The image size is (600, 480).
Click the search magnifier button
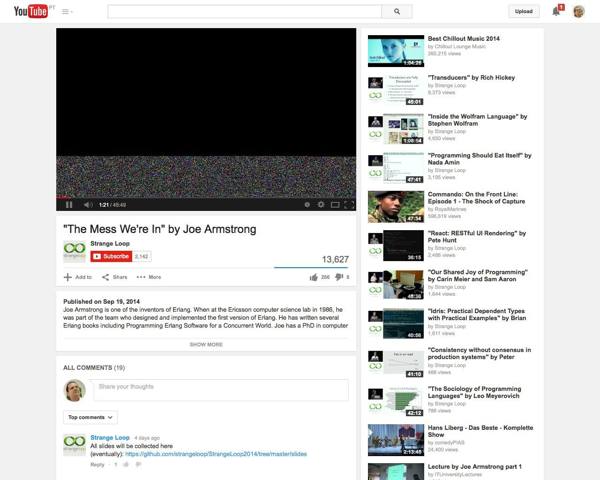[x=396, y=12]
